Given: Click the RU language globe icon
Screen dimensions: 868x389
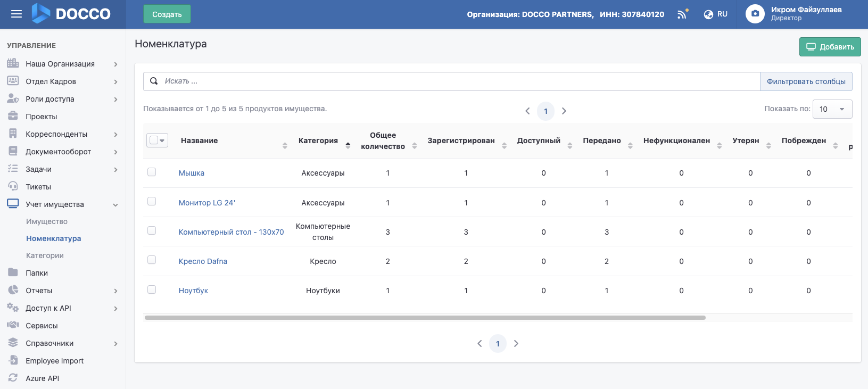Looking at the screenshot, I should (x=708, y=14).
